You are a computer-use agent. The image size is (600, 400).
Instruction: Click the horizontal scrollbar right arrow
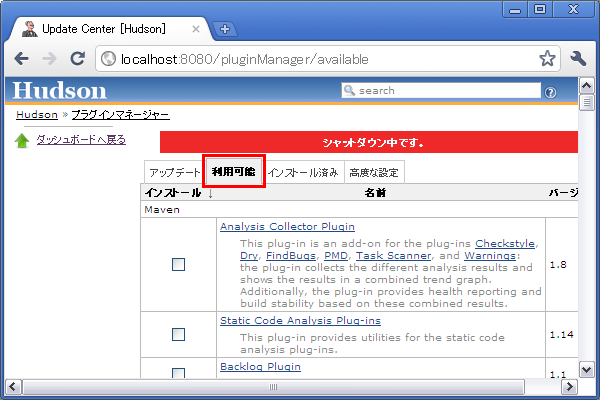[569, 387]
